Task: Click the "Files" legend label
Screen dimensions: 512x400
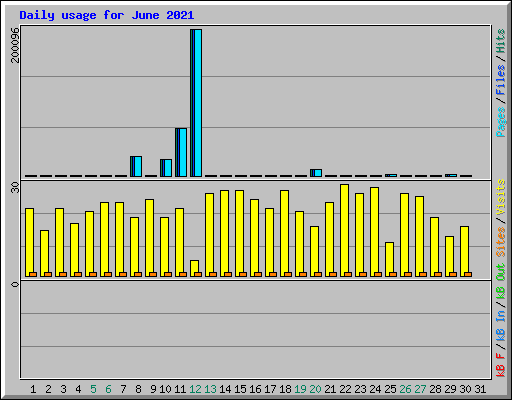Action: click(500, 79)
